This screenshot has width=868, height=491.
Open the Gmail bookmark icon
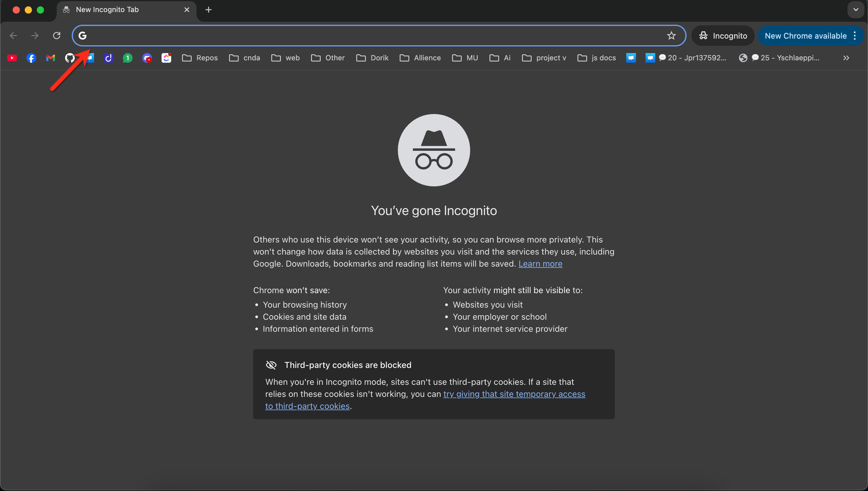click(x=51, y=58)
